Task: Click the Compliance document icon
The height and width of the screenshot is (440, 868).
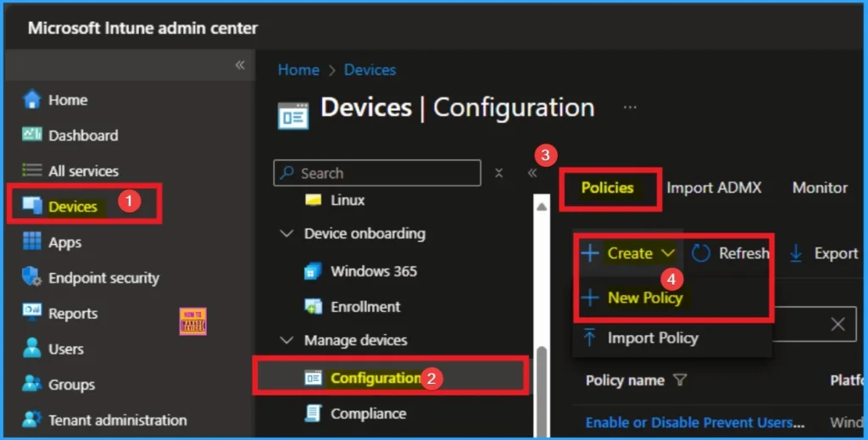Action: pyautogui.click(x=314, y=413)
